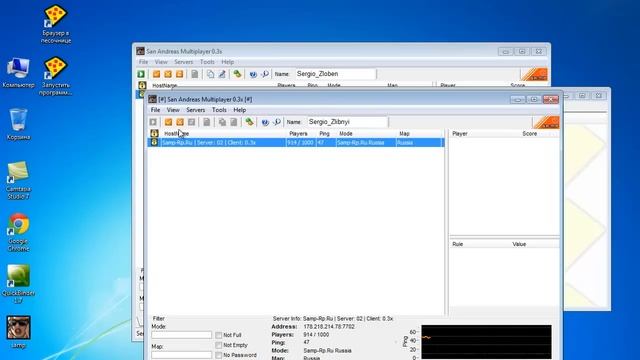The image size is (640, 360).
Task: Open the Servers menu in the front window
Action: 196,110
